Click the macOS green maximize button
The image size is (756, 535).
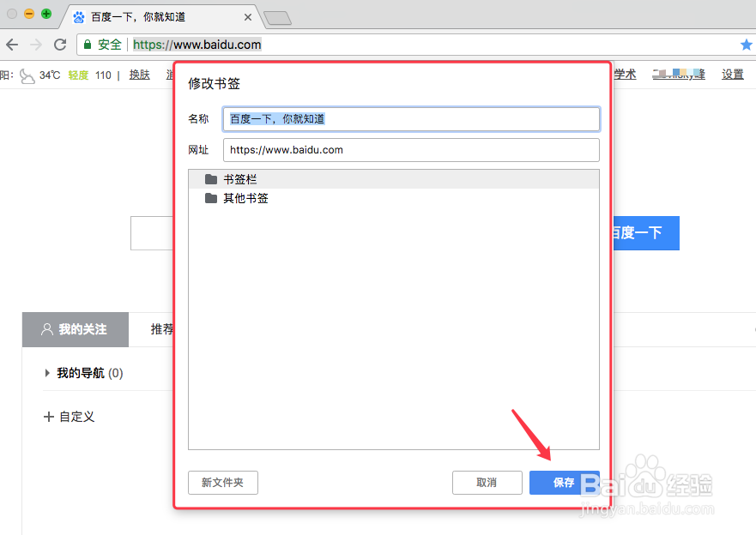coord(46,14)
